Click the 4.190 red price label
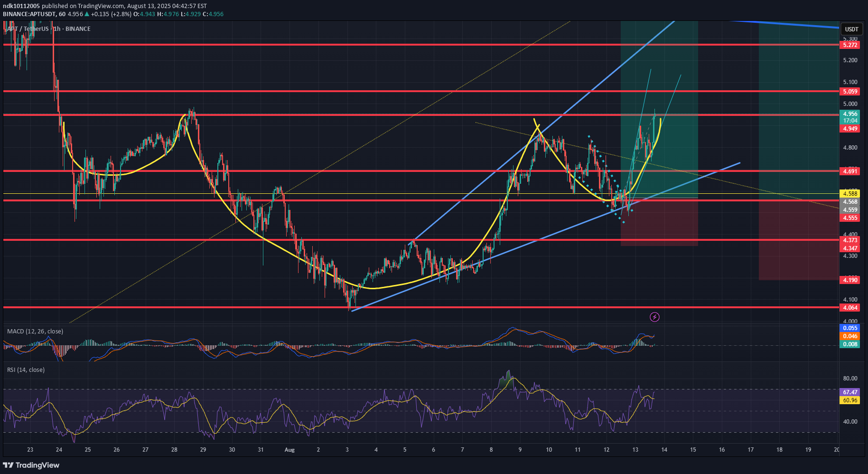 tap(849, 280)
